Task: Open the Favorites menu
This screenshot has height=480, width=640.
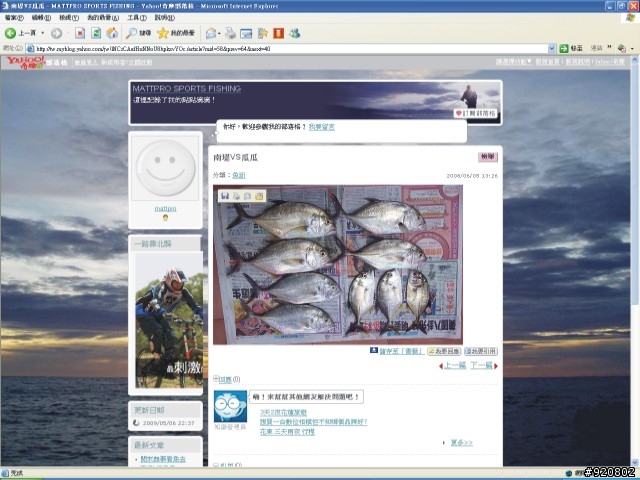Action: point(103,18)
